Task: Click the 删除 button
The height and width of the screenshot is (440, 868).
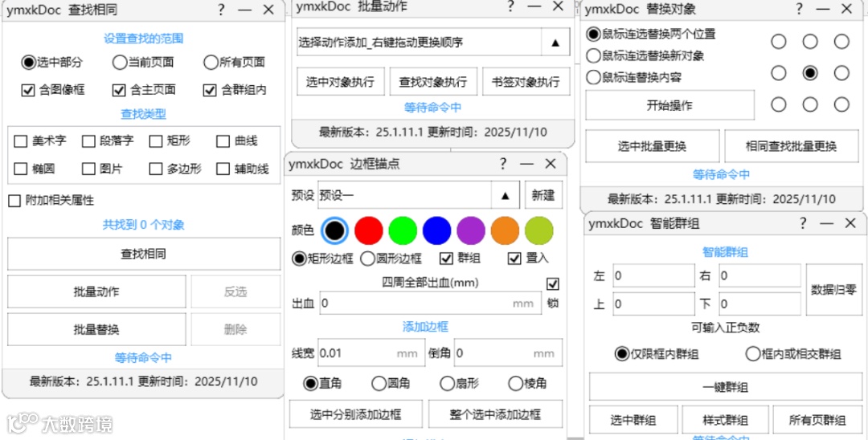Action: coord(235,329)
